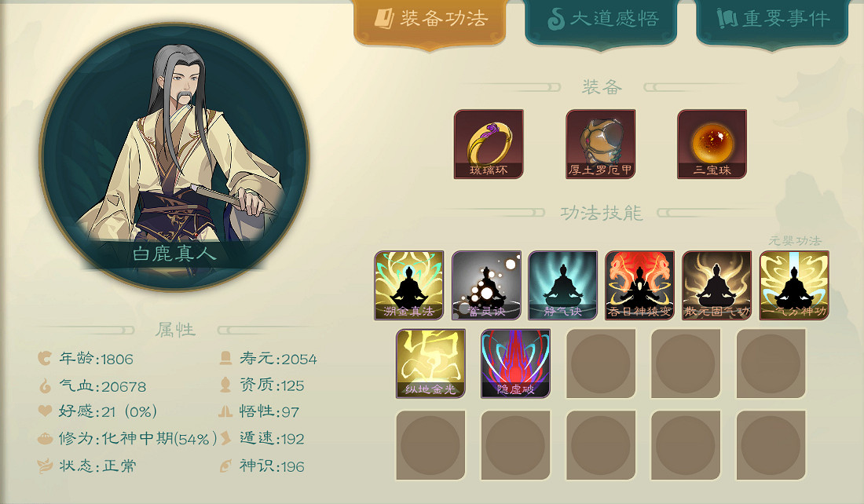Image resolution: width=864 pixels, height=504 pixels.
Task: Select the 厚土罗厄甲 armor icon
Action: pyautogui.click(x=601, y=144)
